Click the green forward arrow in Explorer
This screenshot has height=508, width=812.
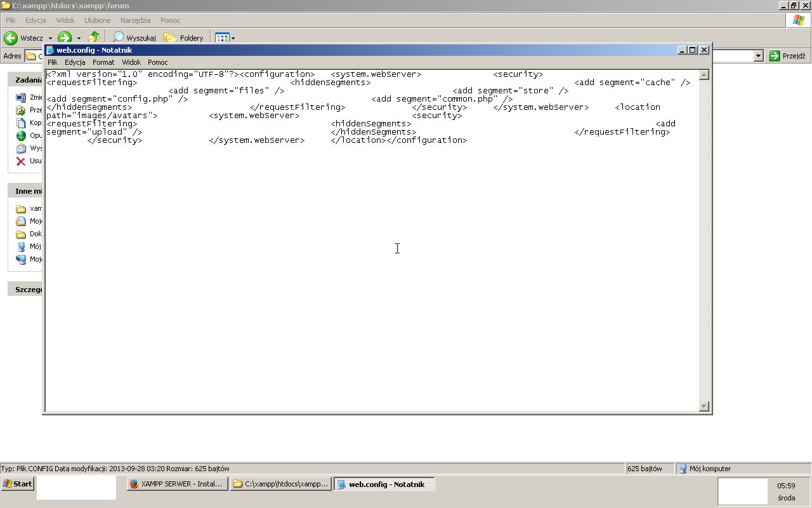point(65,38)
